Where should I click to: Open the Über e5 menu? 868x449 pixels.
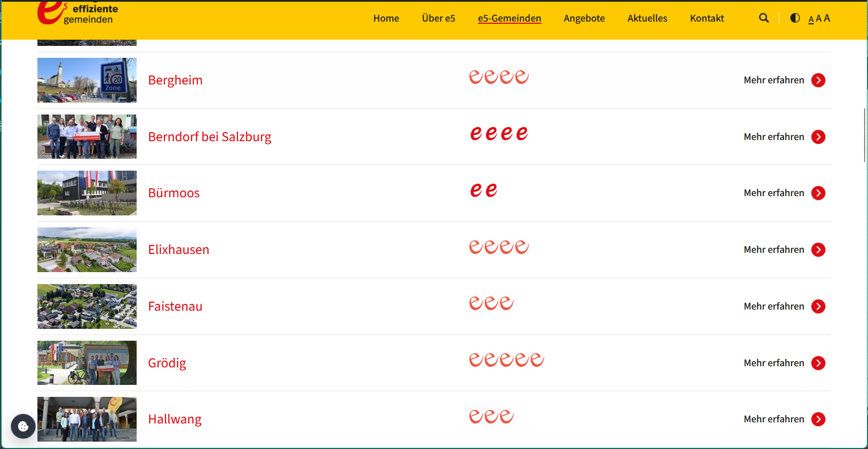[438, 18]
